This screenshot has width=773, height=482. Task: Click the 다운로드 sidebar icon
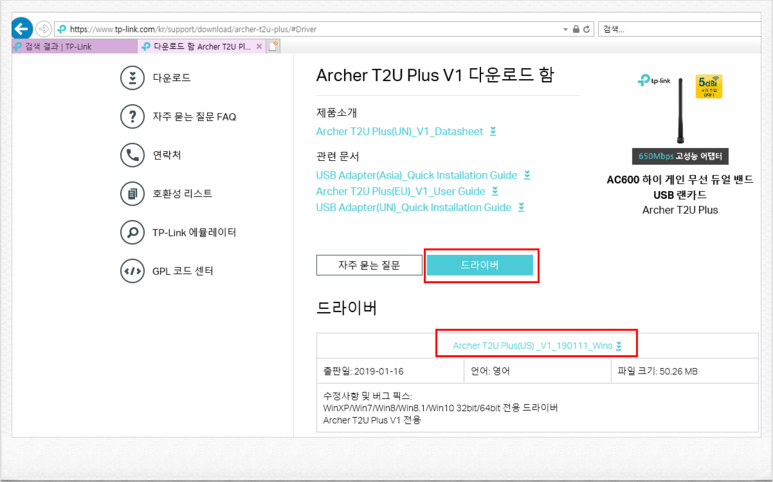(132, 78)
